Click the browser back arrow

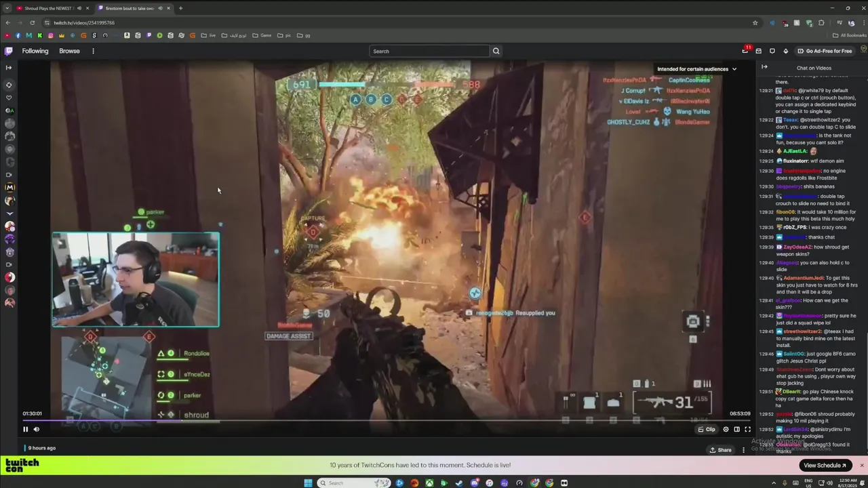(7, 22)
